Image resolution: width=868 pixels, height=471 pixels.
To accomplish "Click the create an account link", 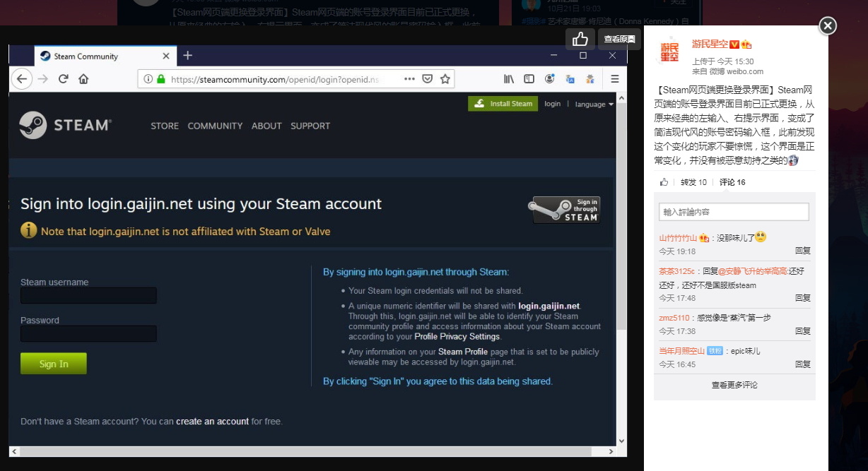I will [213, 422].
